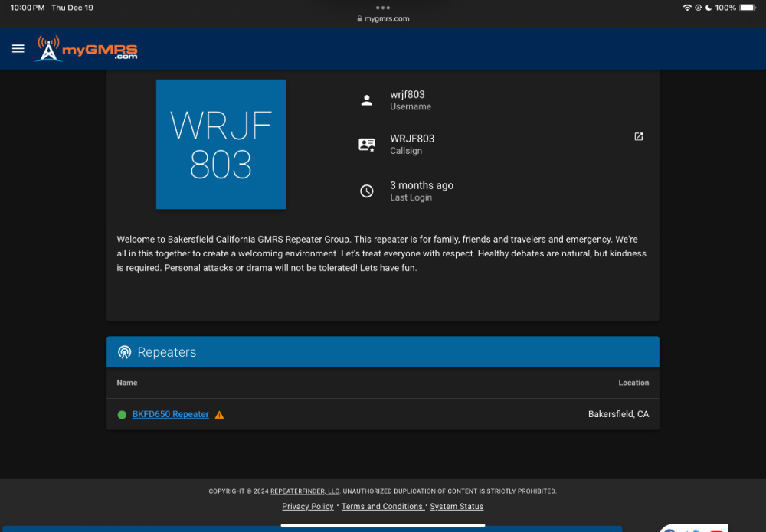Click the myGMRS.com logo
The image size is (766, 532).
(87, 49)
